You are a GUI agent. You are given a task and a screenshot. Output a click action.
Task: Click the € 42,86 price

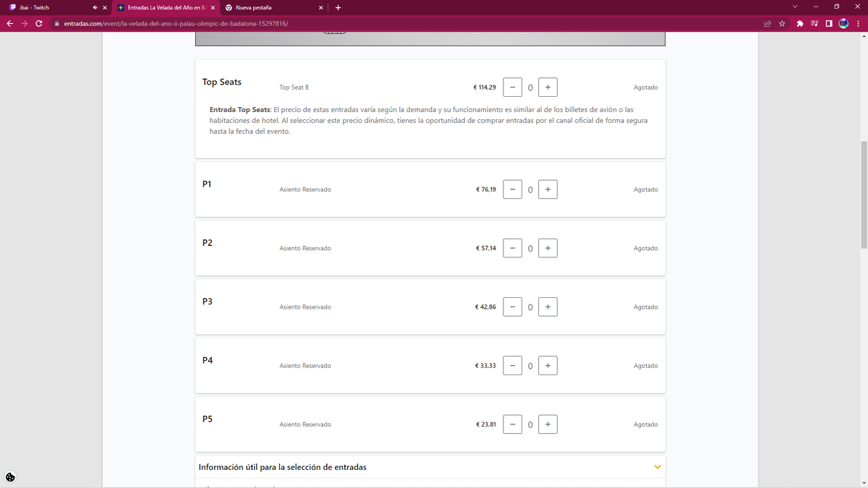(486, 307)
